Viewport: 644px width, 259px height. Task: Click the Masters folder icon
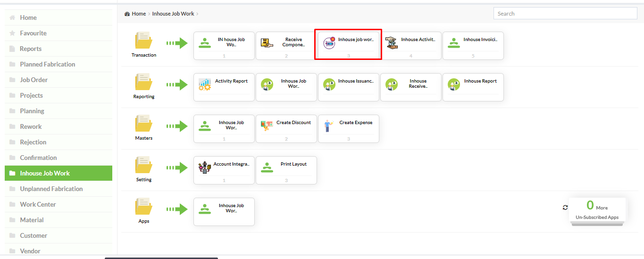point(143,124)
